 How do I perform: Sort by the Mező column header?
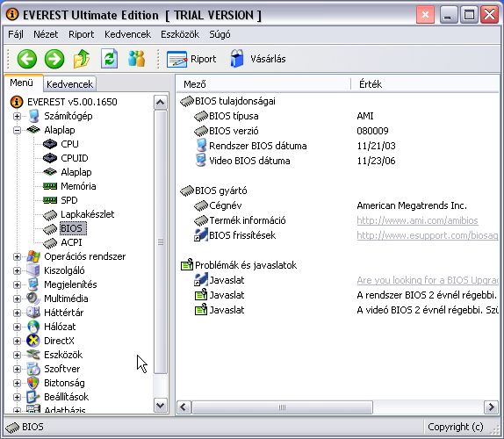pos(263,84)
